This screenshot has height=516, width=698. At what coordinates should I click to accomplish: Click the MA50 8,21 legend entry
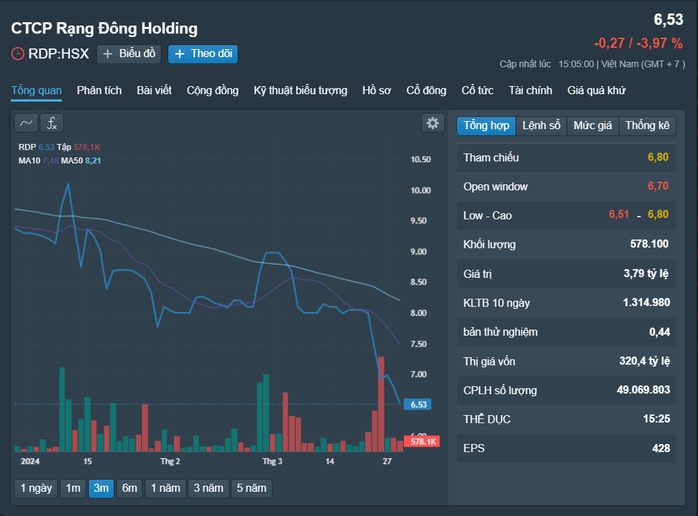[81, 161]
